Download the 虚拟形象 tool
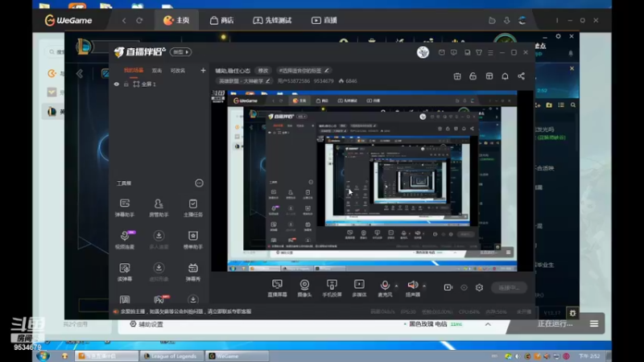The height and width of the screenshot is (362, 644). [x=159, y=272]
